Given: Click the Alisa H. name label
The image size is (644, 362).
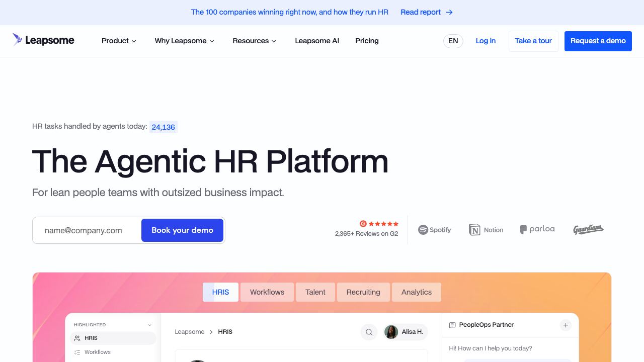Looking at the screenshot, I should click(413, 332).
